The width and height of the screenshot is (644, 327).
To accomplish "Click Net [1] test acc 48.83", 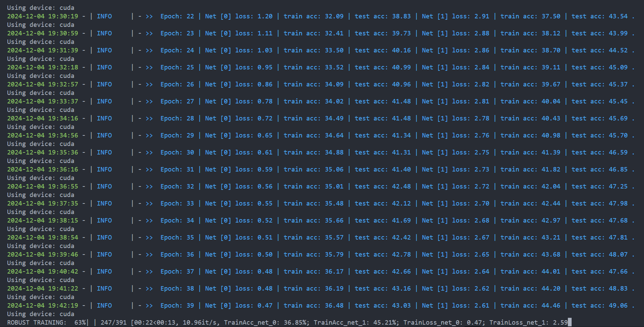I will 618,289.
